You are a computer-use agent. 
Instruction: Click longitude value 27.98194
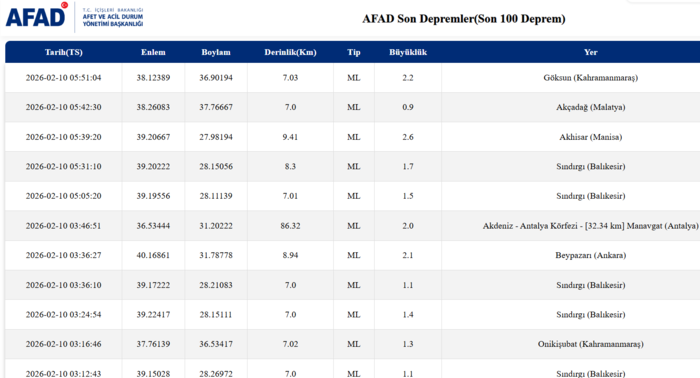216,137
